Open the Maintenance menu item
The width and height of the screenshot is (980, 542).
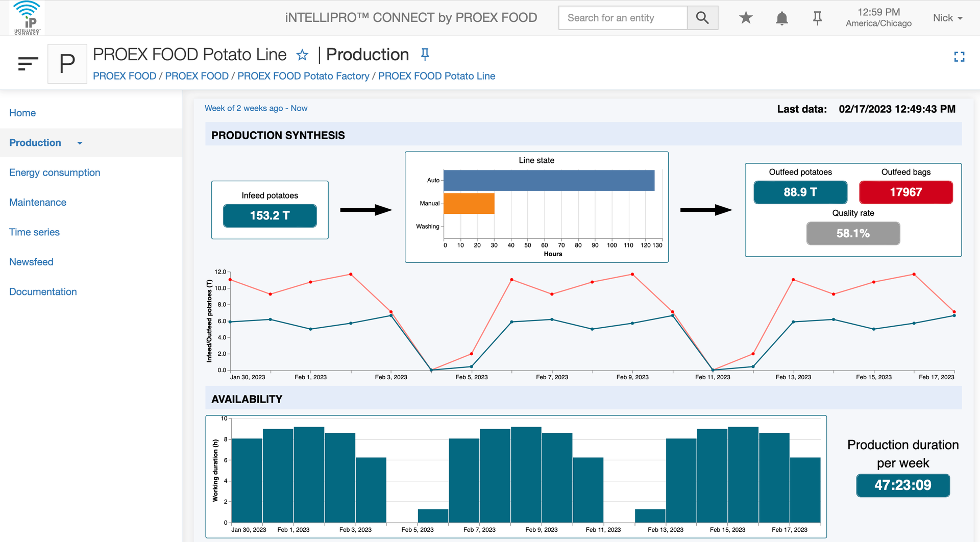38,202
